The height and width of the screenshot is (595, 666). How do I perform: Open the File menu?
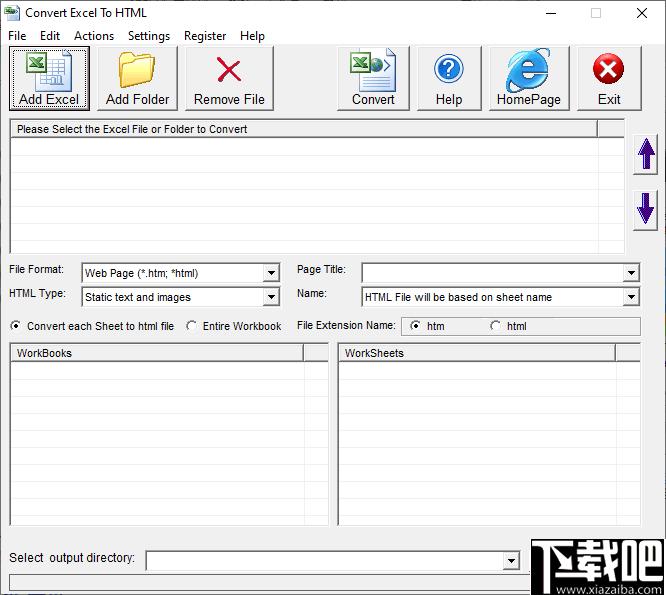pos(17,36)
